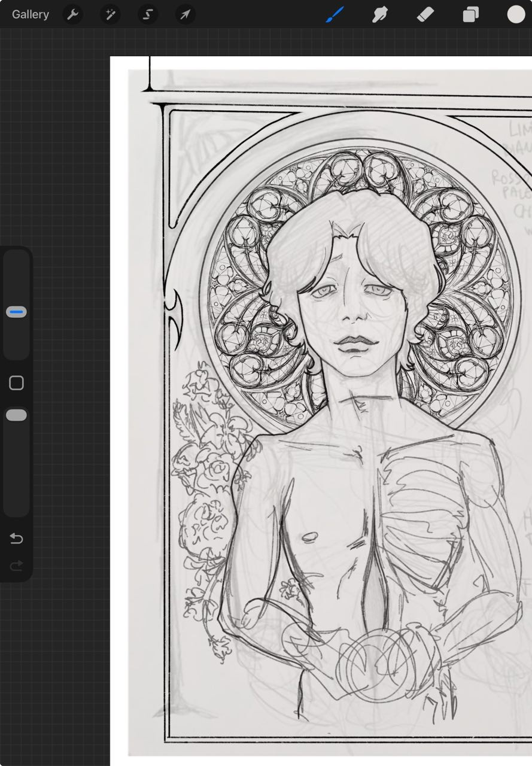Select the Smudge tool
Image resolution: width=532 pixels, height=766 pixels.
pyautogui.click(x=379, y=14)
